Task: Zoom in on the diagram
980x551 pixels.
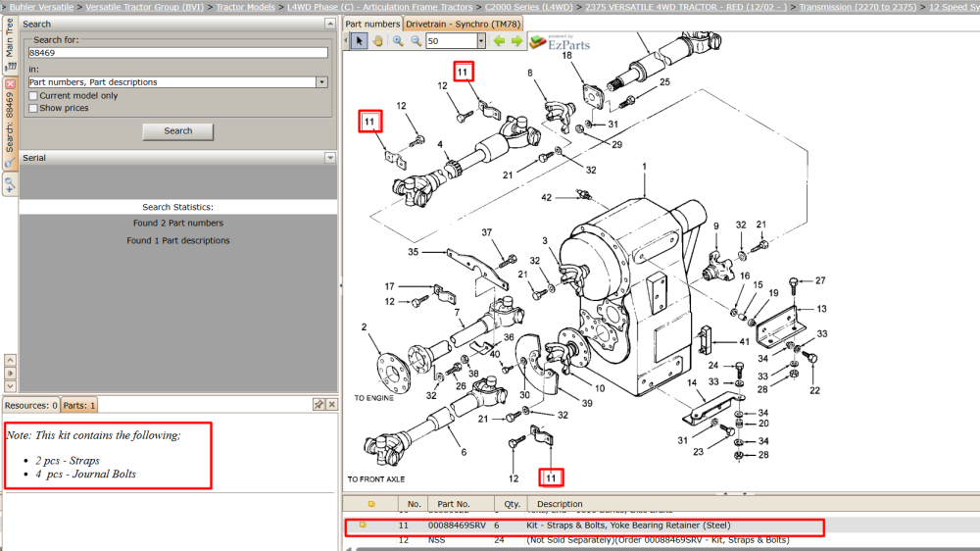Action: click(398, 41)
